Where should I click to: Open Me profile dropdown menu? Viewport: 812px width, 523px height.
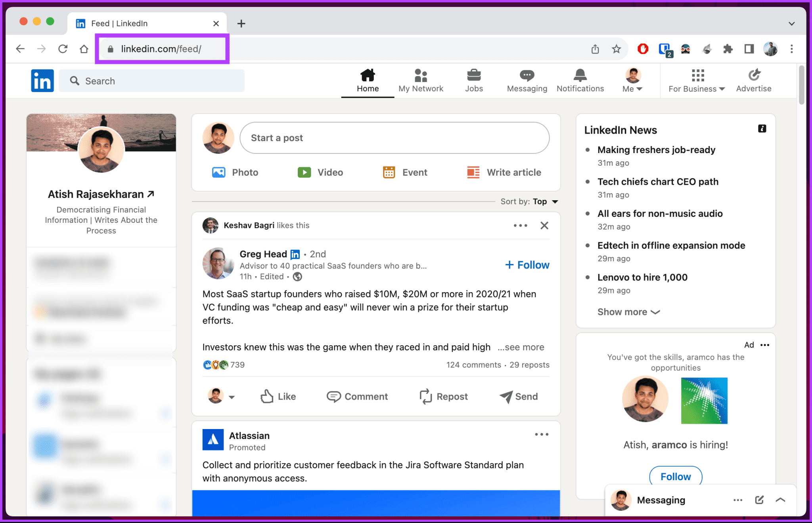[x=632, y=80]
